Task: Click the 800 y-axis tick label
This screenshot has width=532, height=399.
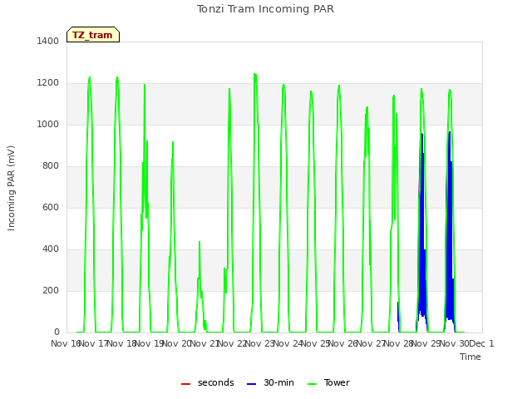Action: [x=51, y=166]
